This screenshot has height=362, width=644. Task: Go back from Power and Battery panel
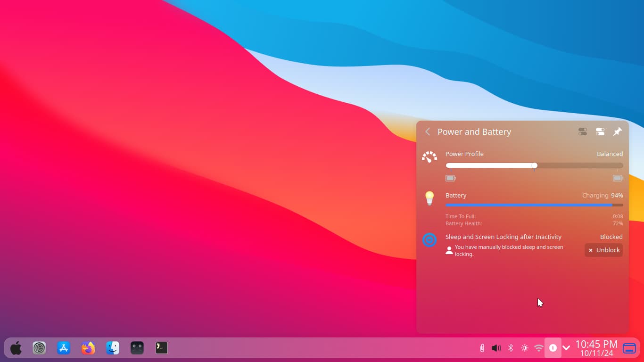pos(428,132)
